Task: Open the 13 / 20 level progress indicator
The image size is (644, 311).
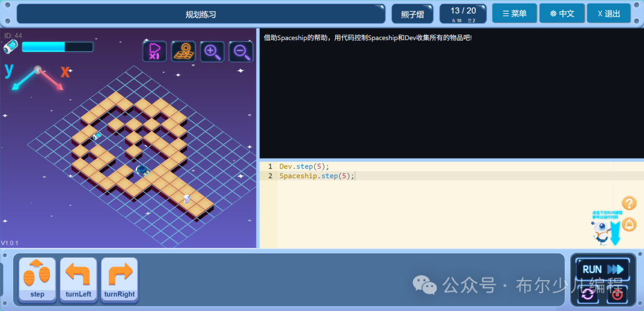Action: click(463, 14)
